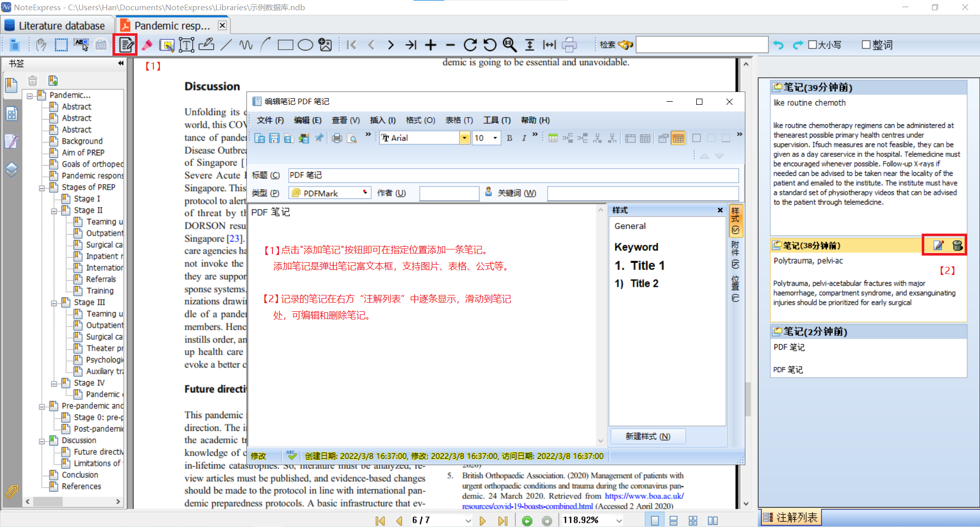The height and width of the screenshot is (527, 980).
Task: Click the 新建样式 (N) button
Action: (x=648, y=436)
